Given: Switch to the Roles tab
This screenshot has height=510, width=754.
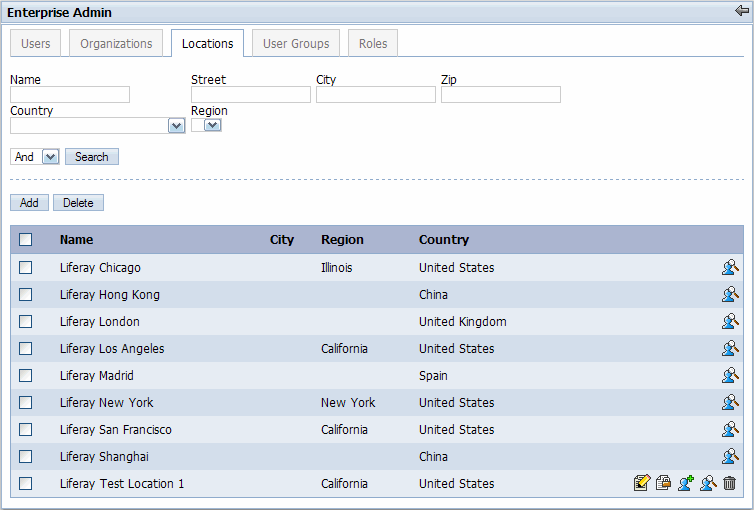Looking at the screenshot, I should [373, 43].
